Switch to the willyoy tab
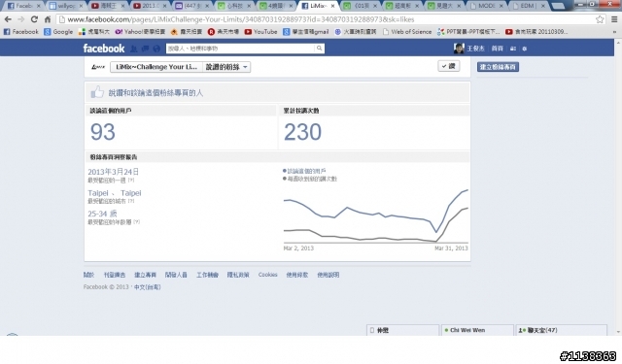 [x=66, y=6]
